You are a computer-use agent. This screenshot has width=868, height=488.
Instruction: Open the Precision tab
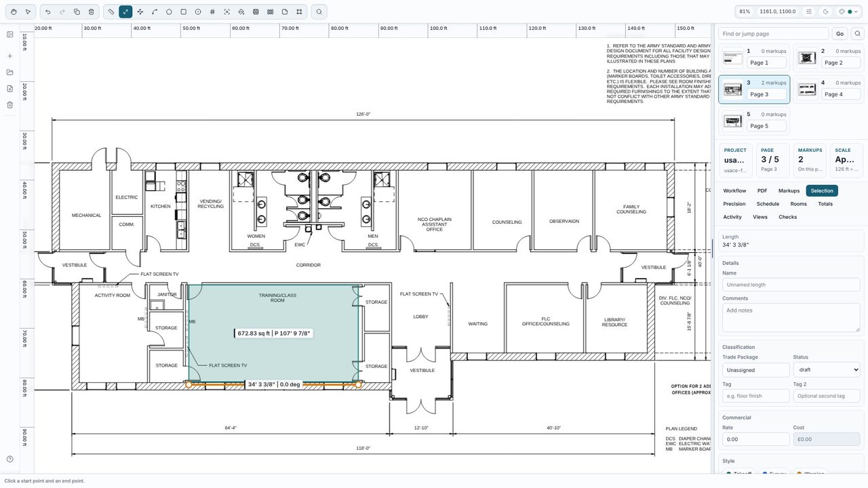(x=734, y=204)
